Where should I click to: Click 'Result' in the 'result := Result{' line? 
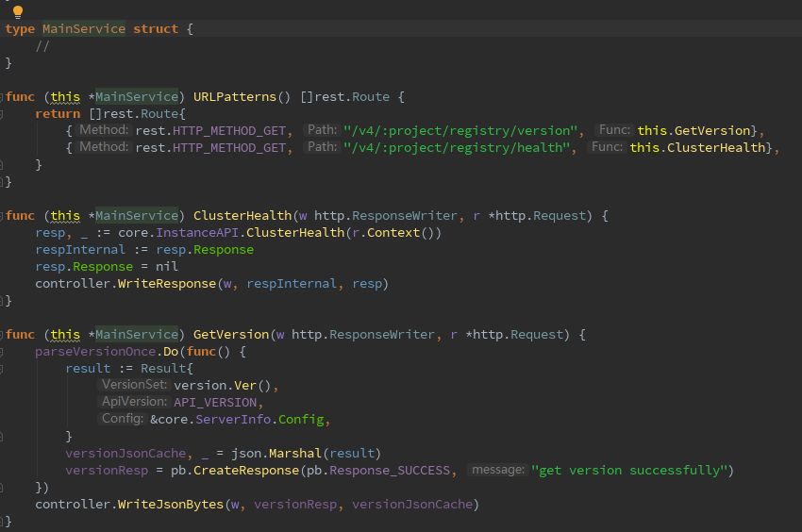pyautogui.click(x=162, y=368)
